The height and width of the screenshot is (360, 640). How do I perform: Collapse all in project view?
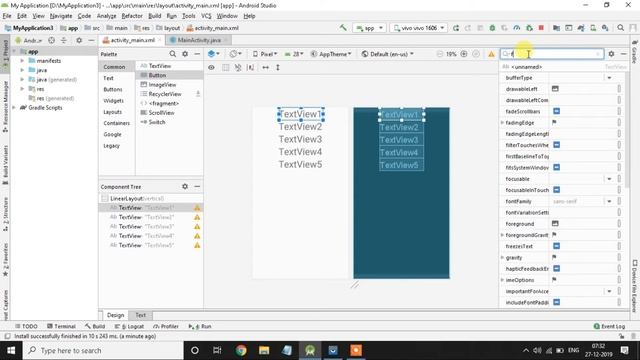(x=64, y=40)
